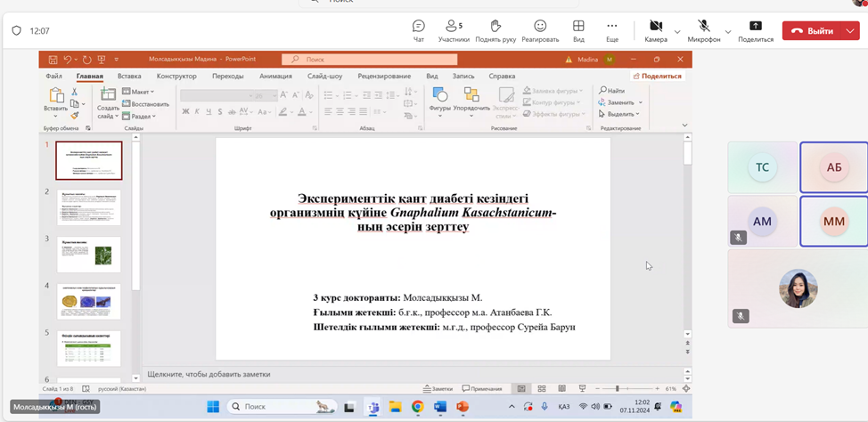Click the PowerPoint save icon
The width and height of the screenshot is (868, 422).
(53, 59)
